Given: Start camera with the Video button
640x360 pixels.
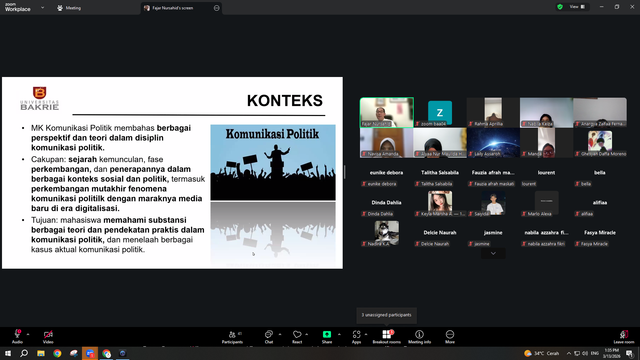Looking at the screenshot, I should (48, 337).
